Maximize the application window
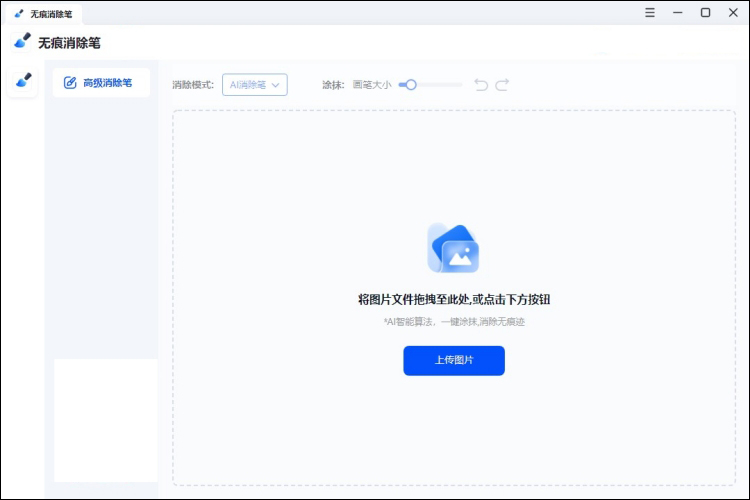 click(705, 12)
